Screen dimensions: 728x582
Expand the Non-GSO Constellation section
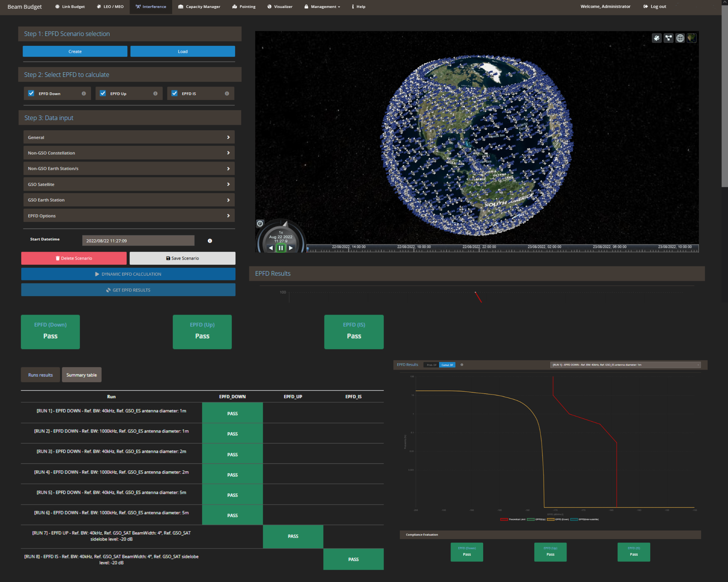coord(129,153)
